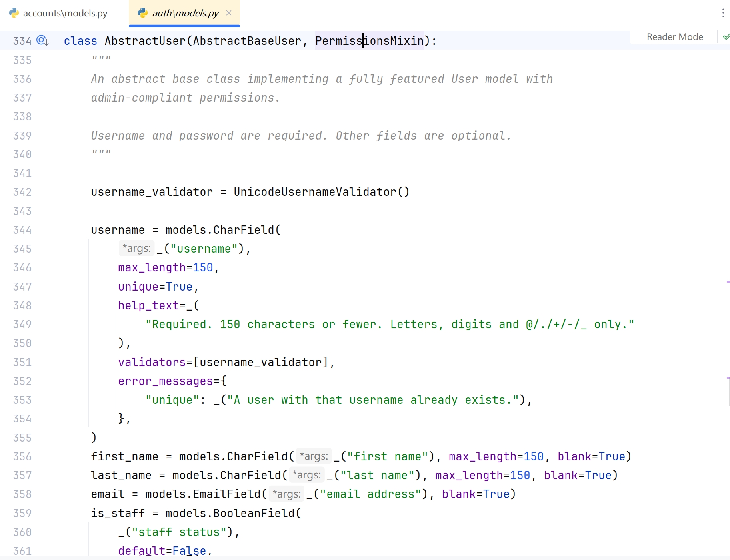Click validators=[username_validator] on line 351

click(223, 362)
